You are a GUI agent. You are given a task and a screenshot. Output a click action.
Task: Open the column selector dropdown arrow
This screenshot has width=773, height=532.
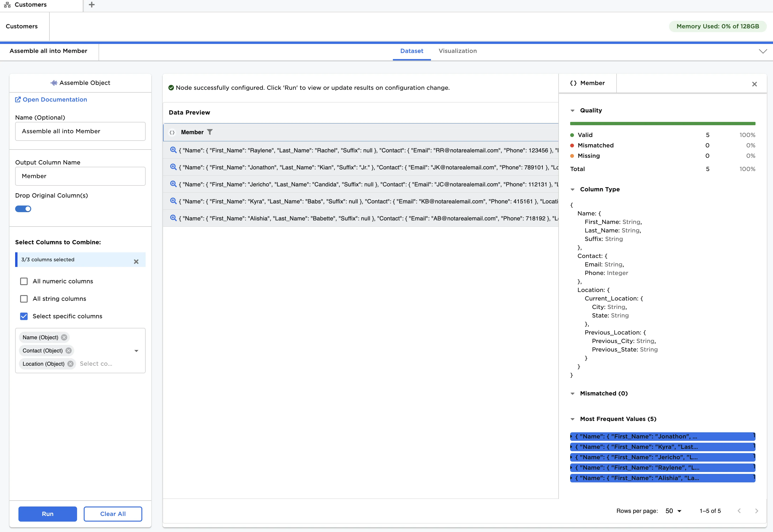[x=136, y=351]
